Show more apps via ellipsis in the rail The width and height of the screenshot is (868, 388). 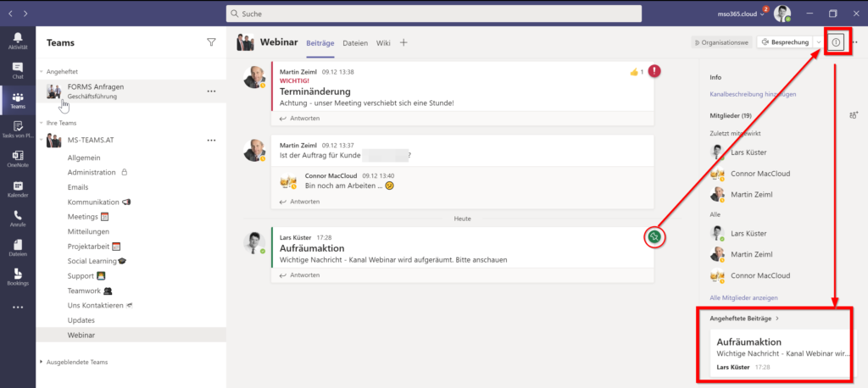click(x=18, y=308)
